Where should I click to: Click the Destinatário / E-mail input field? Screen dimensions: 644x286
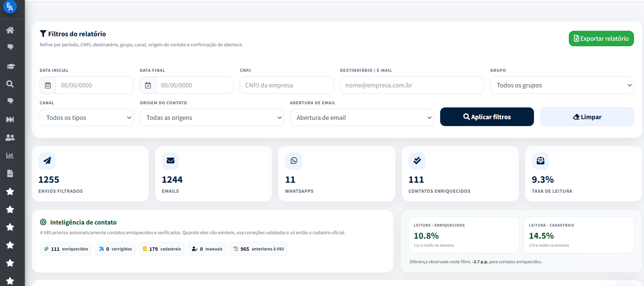pyautogui.click(x=412, y=85)
